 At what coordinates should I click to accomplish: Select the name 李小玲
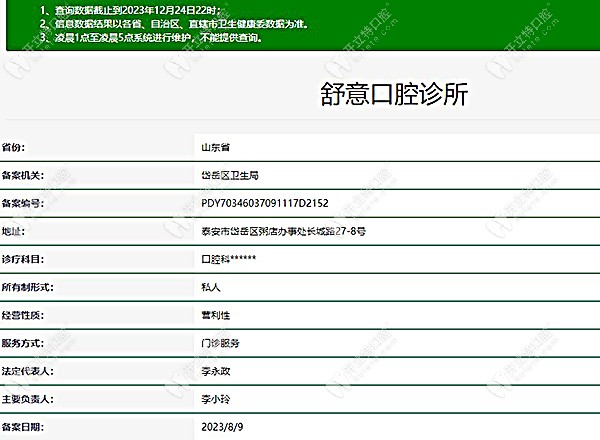click(215, 399)
